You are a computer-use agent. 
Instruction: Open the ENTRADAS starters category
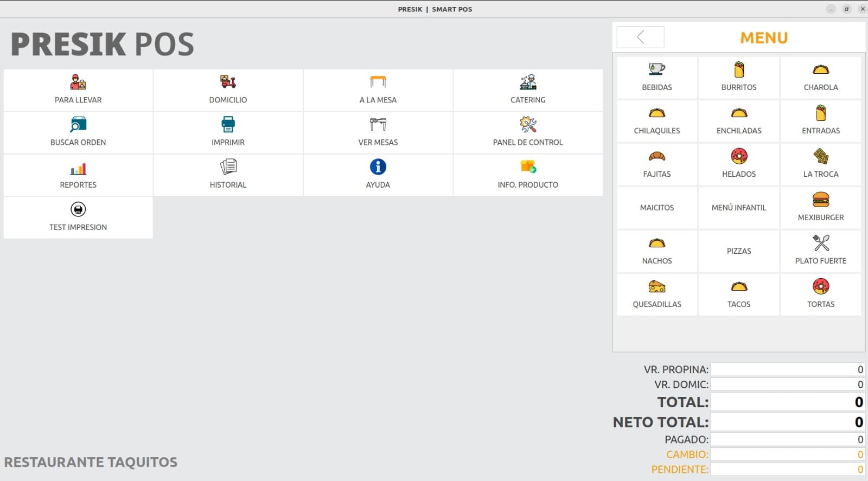[x=821, y=121]
